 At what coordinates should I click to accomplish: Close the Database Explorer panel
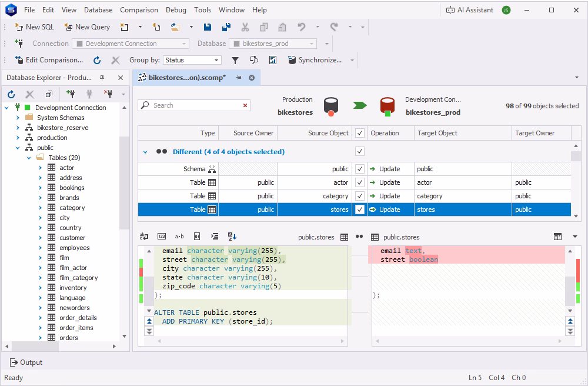point(121,78)
